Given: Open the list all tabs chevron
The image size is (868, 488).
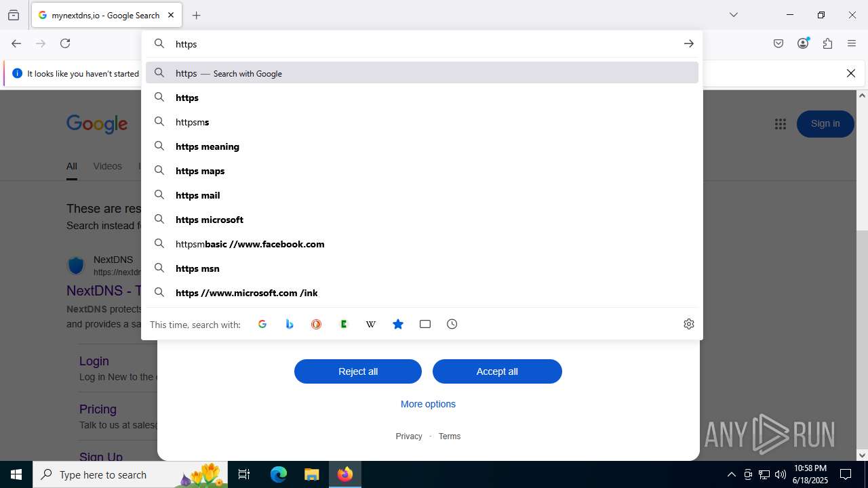Looking at the screenshot, I should pos(733,15).
